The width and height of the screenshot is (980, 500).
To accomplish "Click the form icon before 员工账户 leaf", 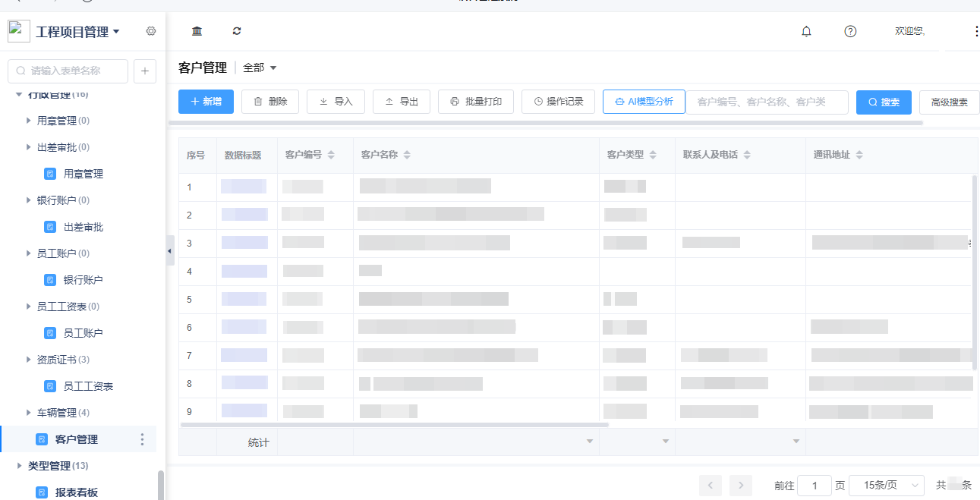I will pos(50,333).
